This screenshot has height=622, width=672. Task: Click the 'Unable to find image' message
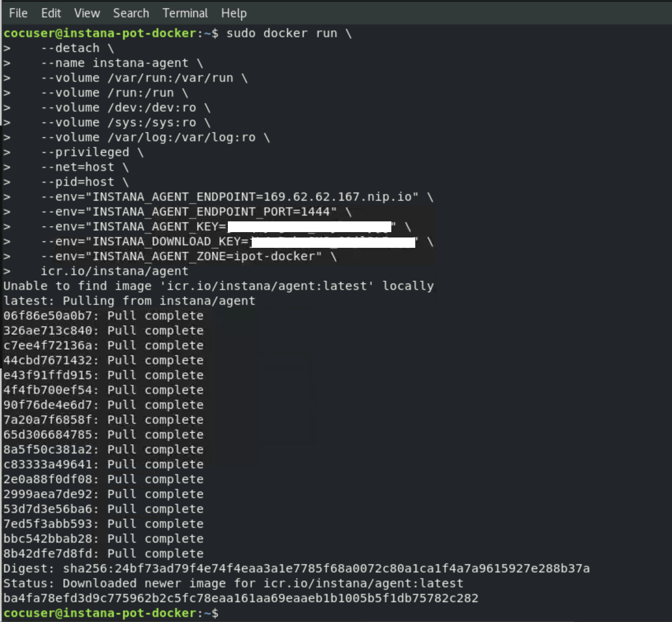click(218, 286)
